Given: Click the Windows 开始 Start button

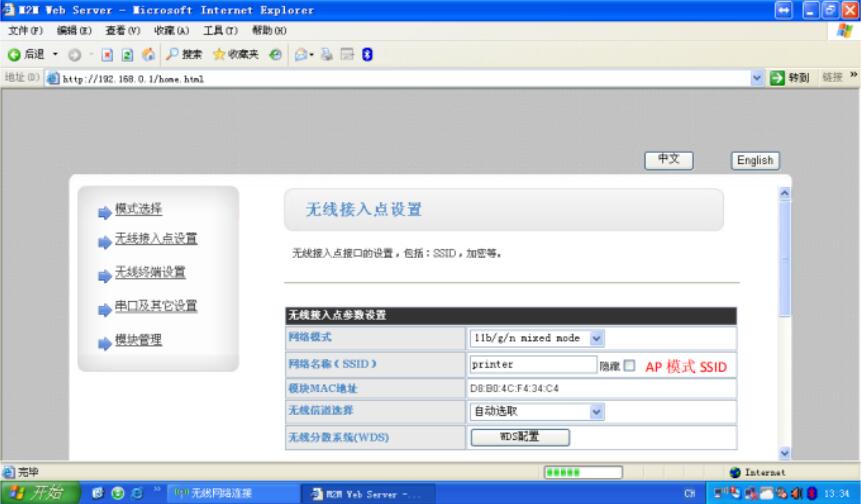Looking at the screenshot, I should [38, 493].
